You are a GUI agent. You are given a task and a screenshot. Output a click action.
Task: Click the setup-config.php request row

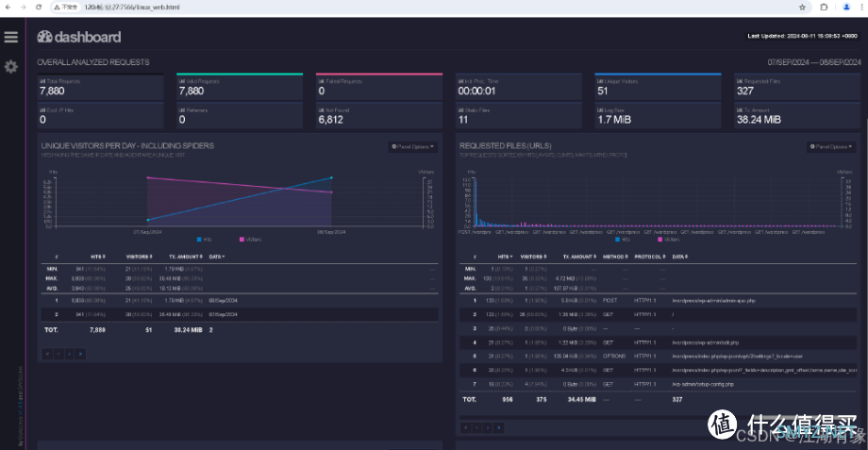659,384
